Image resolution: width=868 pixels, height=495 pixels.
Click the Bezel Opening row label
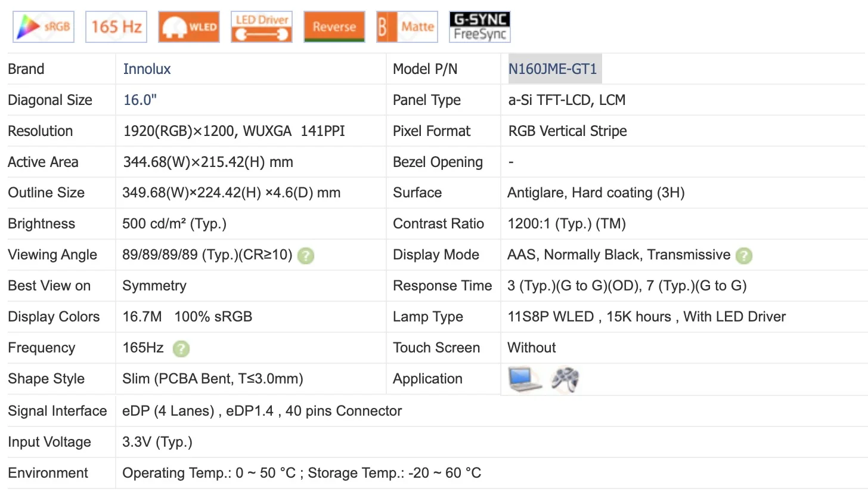[438, 162]
